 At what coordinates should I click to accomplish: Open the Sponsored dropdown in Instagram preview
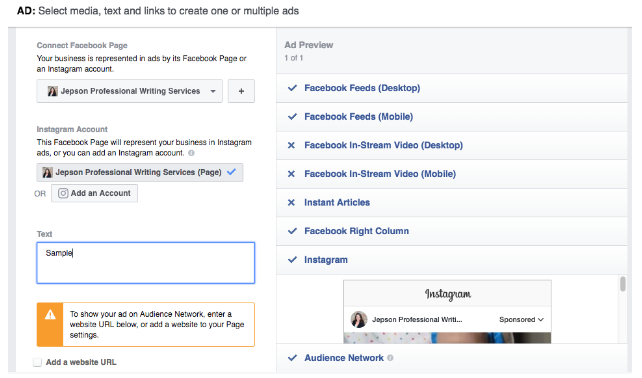521,319
